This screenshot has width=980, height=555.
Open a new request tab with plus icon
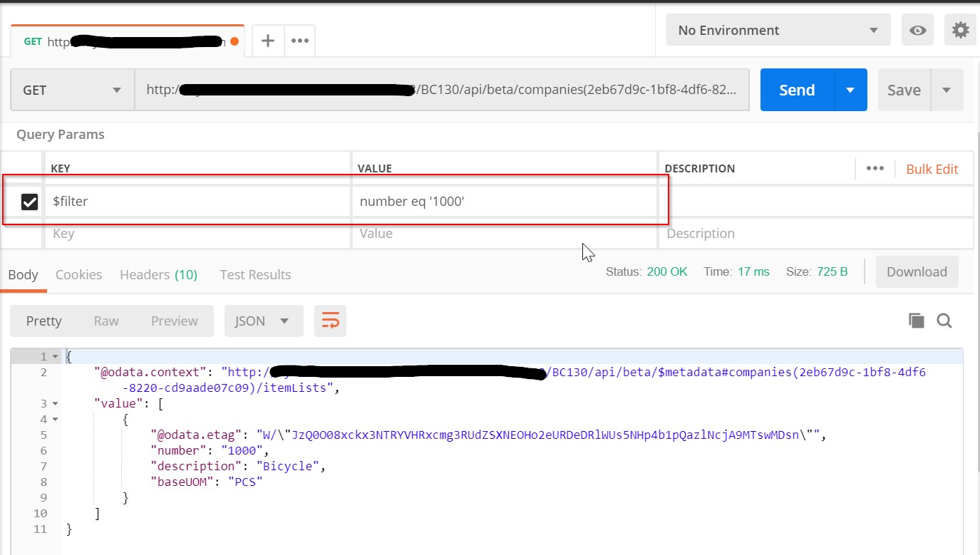pos(268,41)
